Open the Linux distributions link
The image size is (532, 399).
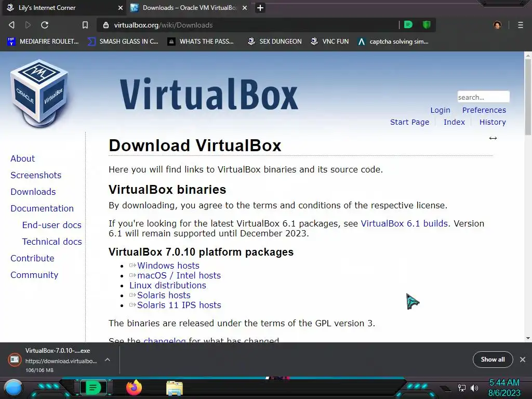tap(168, 285)
